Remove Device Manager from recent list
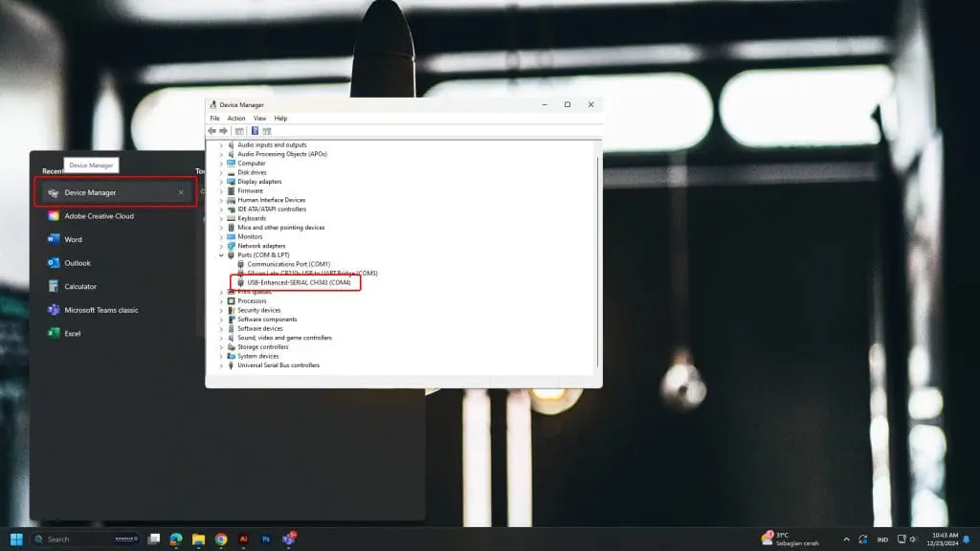This screenshot has width=980, height=551. point(181,192)
